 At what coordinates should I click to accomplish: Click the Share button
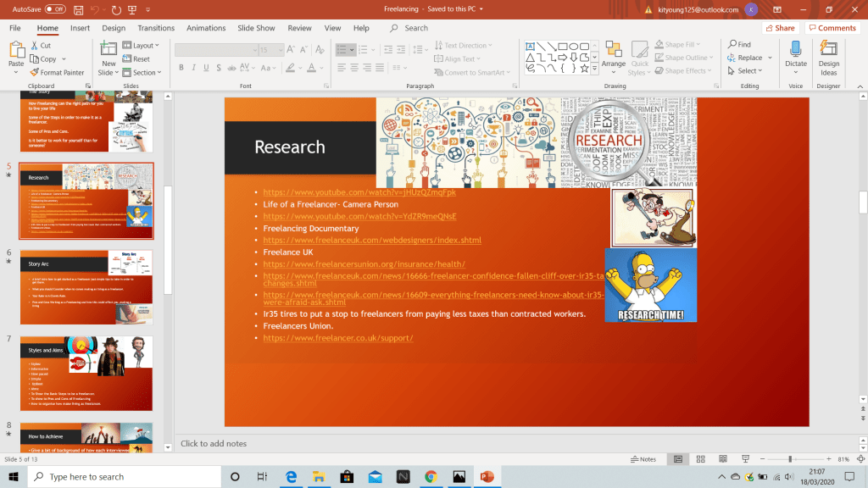click(780, 28)
